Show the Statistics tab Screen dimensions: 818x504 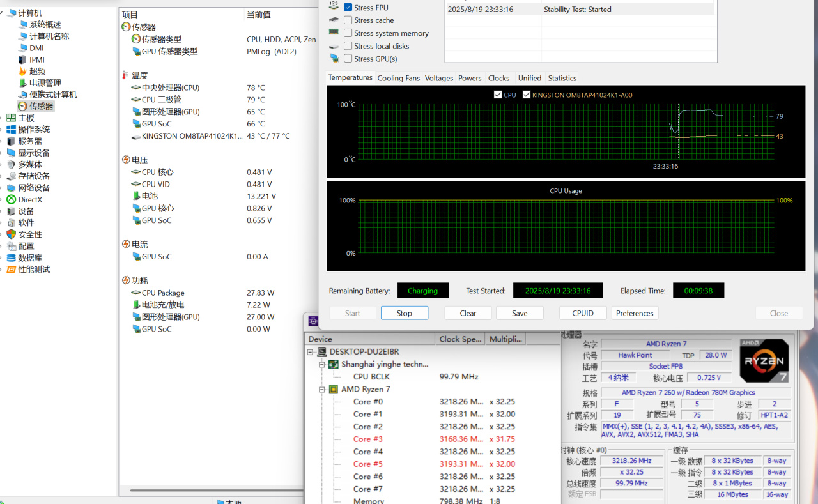point(562,78)
